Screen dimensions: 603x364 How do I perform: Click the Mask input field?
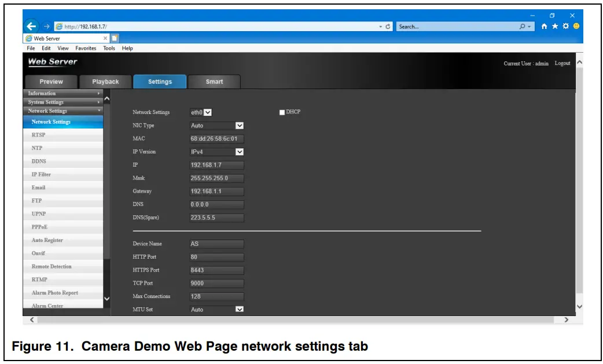[x=217, y=178]
